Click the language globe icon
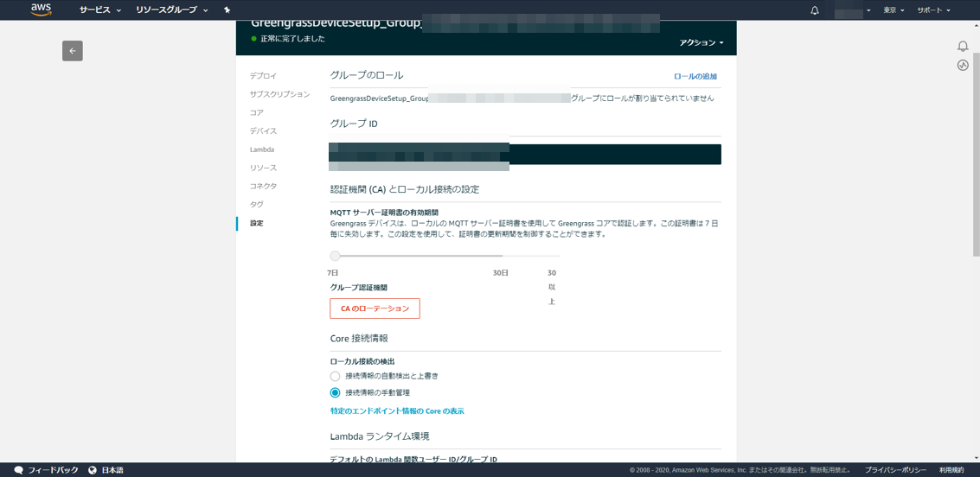 (93, 469)
